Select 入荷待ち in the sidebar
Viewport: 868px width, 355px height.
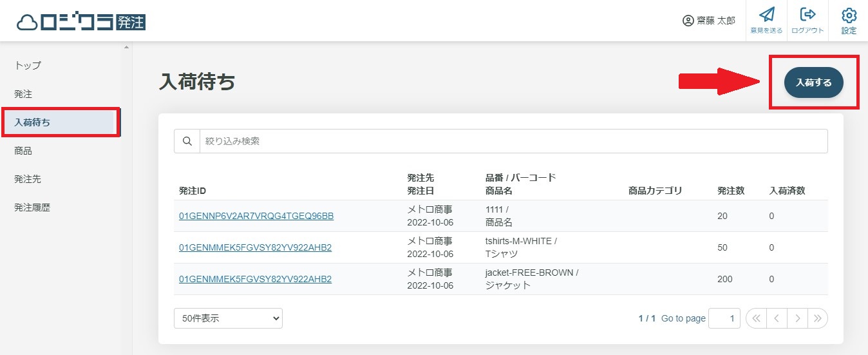click(61, 122)
